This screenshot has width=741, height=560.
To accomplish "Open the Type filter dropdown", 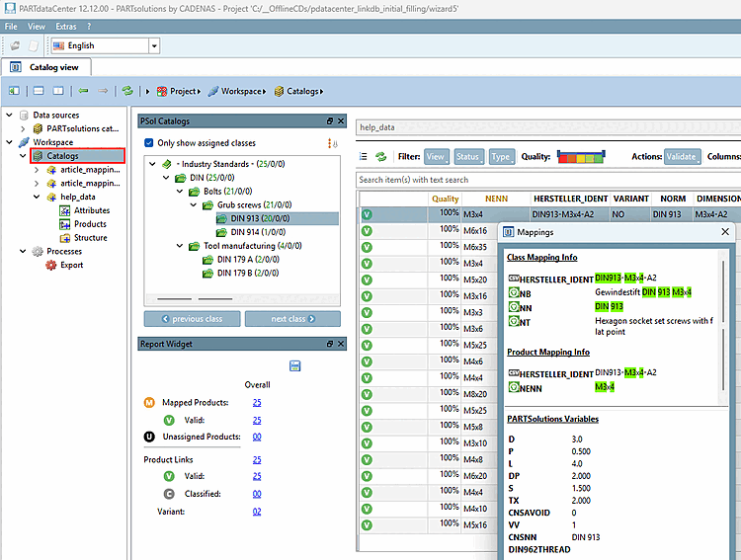I will click(x=501, y=156).
